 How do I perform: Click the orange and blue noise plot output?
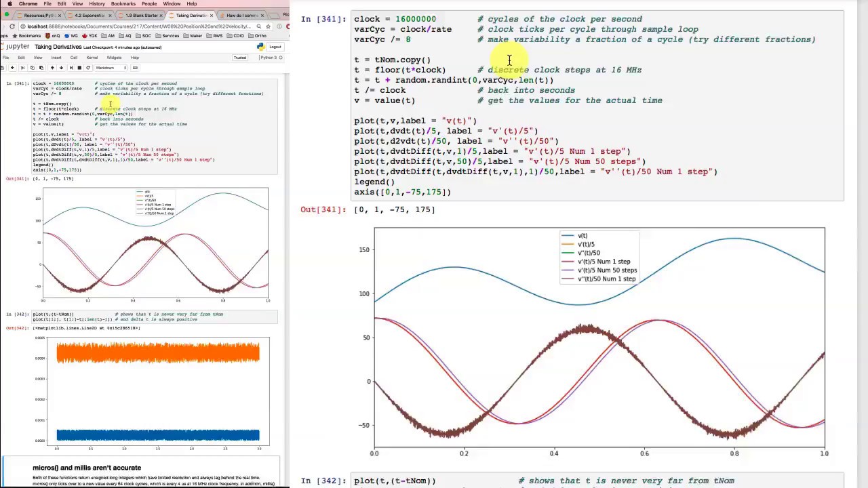tap(151, 394)
